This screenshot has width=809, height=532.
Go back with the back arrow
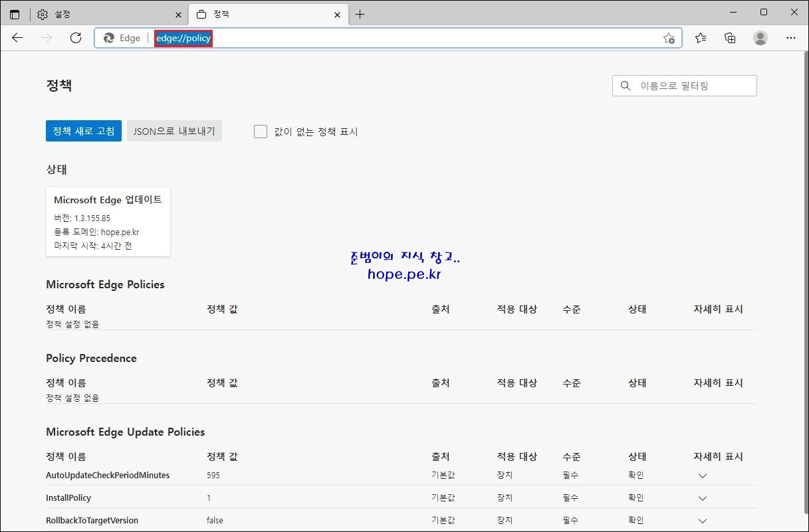point(17,38)
